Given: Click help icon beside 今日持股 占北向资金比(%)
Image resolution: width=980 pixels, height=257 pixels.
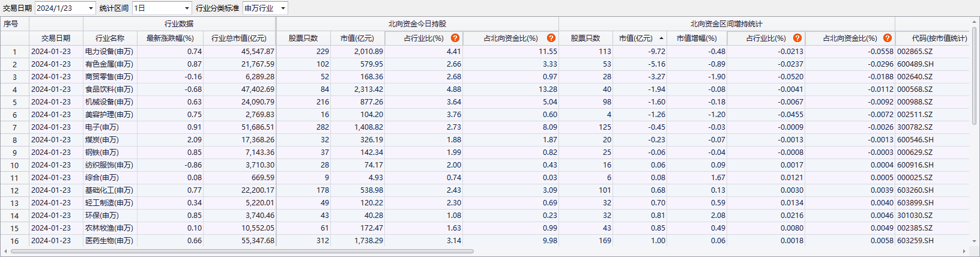Looking at the screenshot, I should pos(551,38).
